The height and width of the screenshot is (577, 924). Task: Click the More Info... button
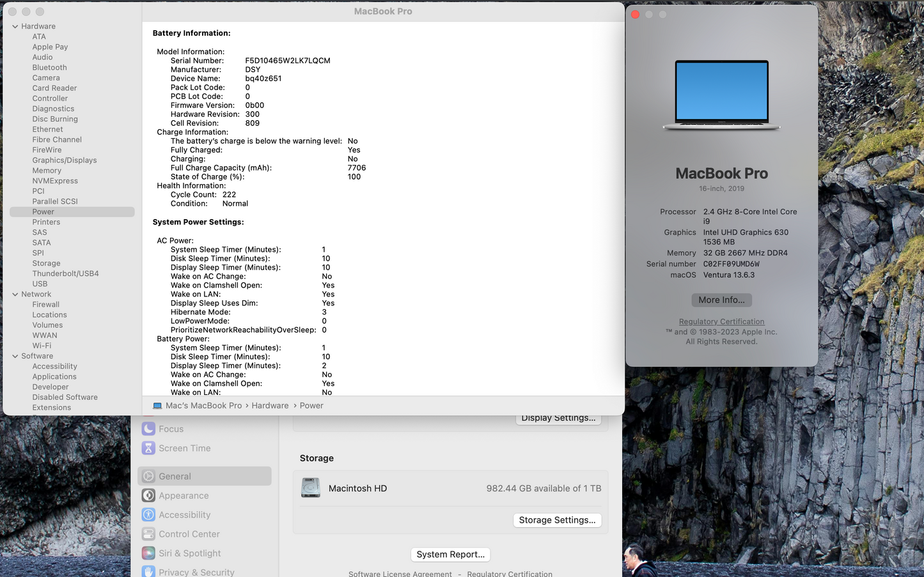point(721,300)
